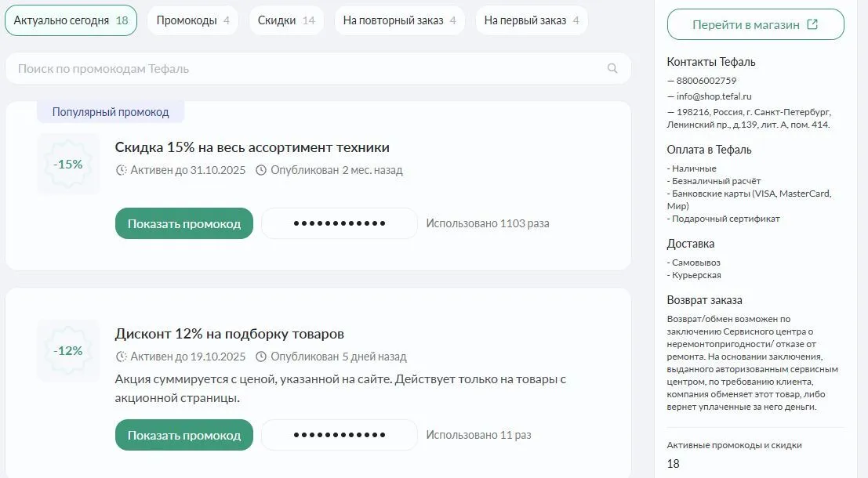Click the -12% discount badge icon
This screenshot has height=478, width=868.
(x=68, y=350)
